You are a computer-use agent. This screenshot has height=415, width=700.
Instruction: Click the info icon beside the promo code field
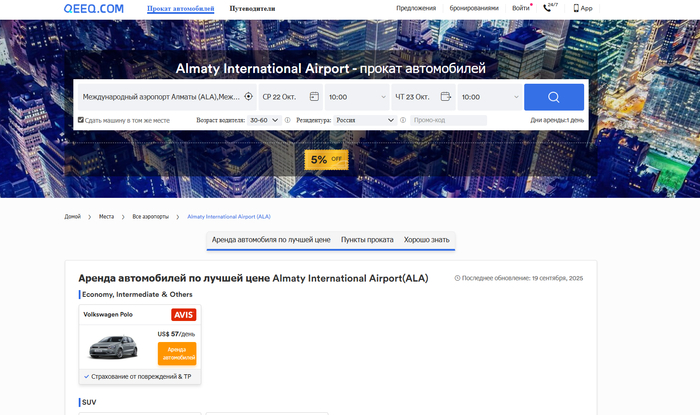point(403,120)
